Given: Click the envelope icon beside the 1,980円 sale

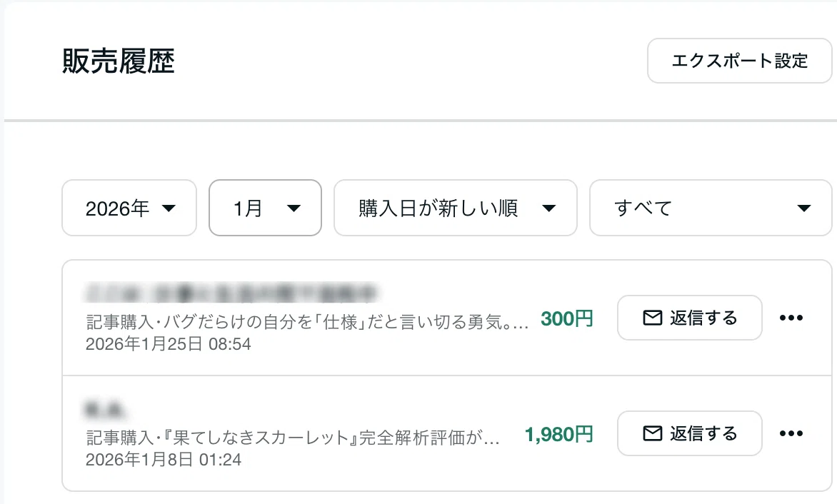Looking at the screenshot, I should click(652, 433).
